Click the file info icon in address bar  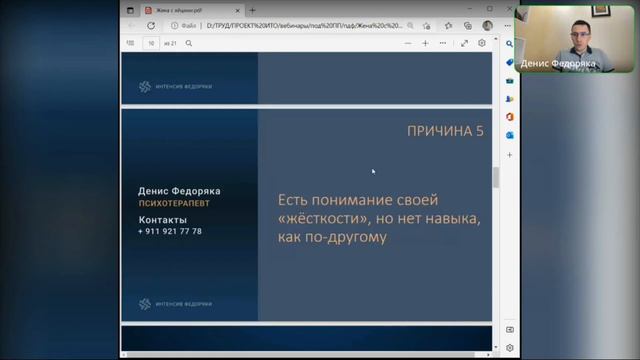[x=175, y=26]
